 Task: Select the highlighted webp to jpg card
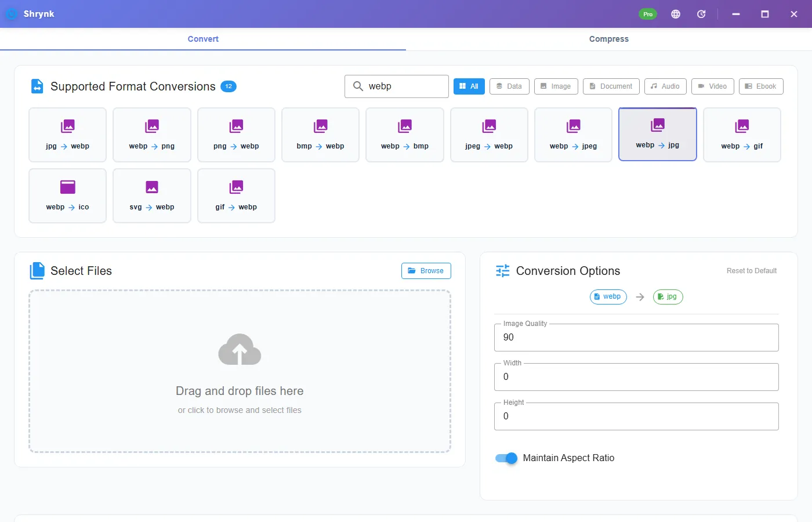tap(658, 134)
